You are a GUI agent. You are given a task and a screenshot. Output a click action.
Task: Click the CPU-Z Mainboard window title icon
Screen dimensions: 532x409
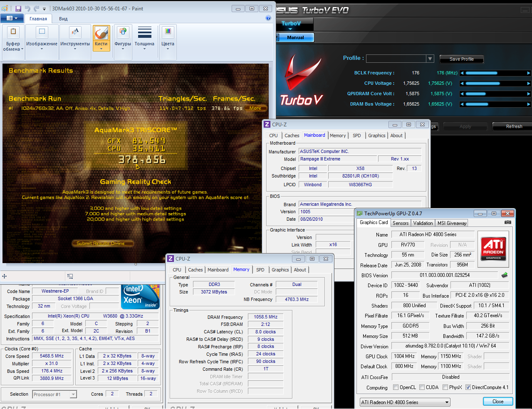click(x=267, y=124)
